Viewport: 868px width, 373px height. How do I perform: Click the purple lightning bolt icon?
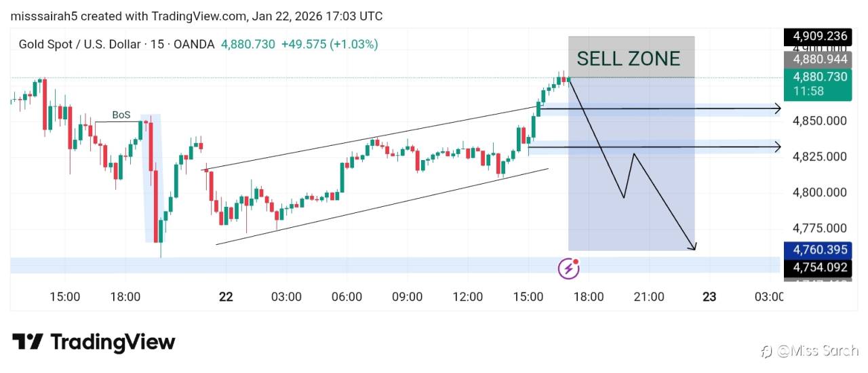568,269
